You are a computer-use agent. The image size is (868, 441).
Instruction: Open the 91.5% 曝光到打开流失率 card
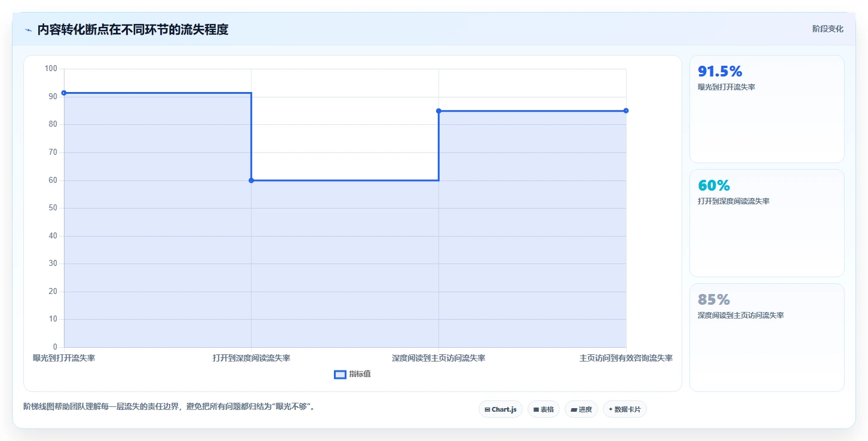(x=766, y=109)
